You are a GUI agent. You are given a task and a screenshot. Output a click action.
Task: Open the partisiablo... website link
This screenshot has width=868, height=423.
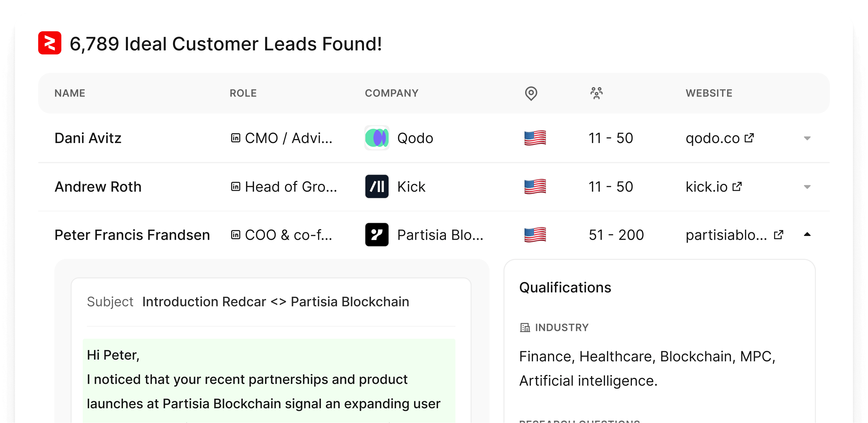pyautogui.click(x=726, y=235)
